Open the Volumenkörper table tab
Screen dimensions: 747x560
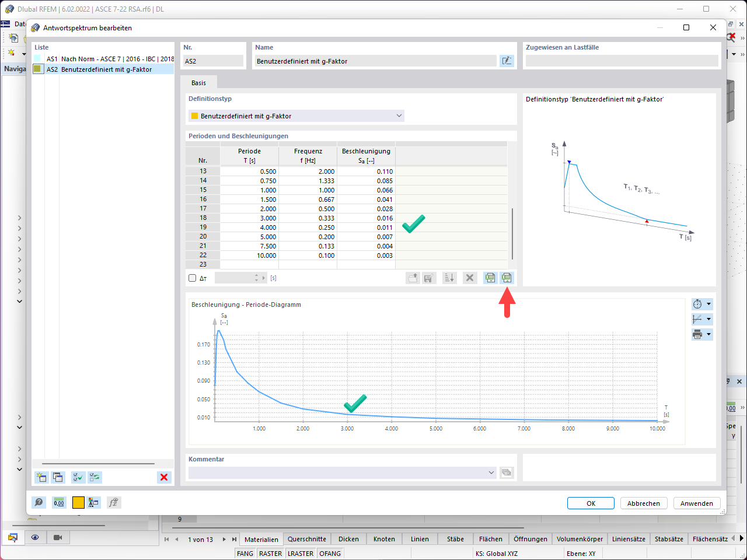[580, 539]
